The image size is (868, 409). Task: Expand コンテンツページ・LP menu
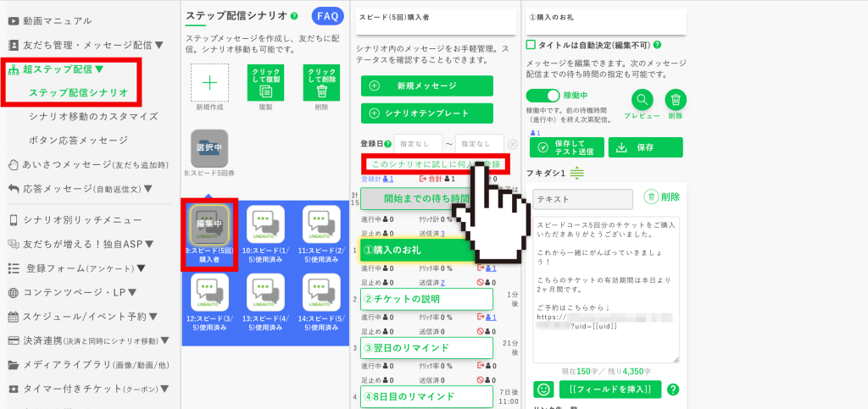pos(72,292)
